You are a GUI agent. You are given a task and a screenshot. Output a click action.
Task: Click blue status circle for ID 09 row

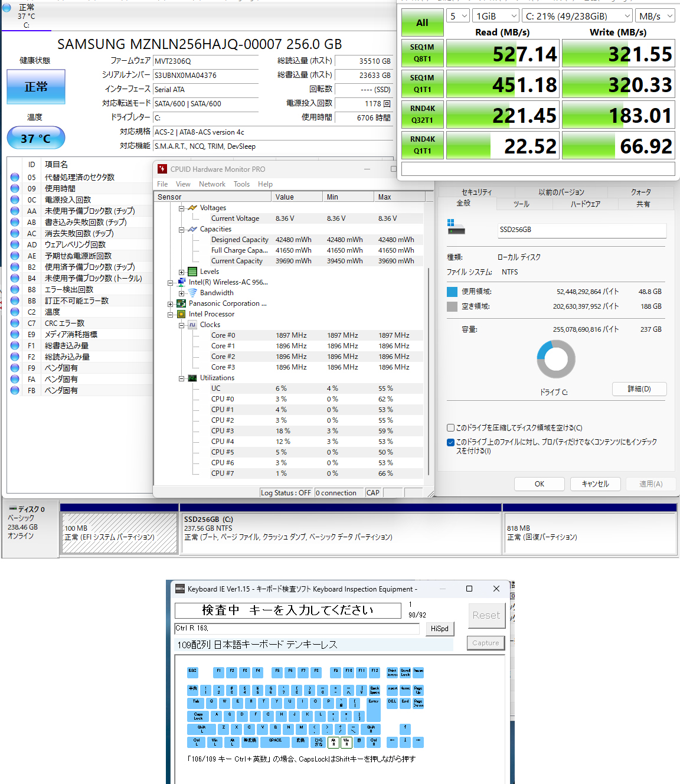15,188
